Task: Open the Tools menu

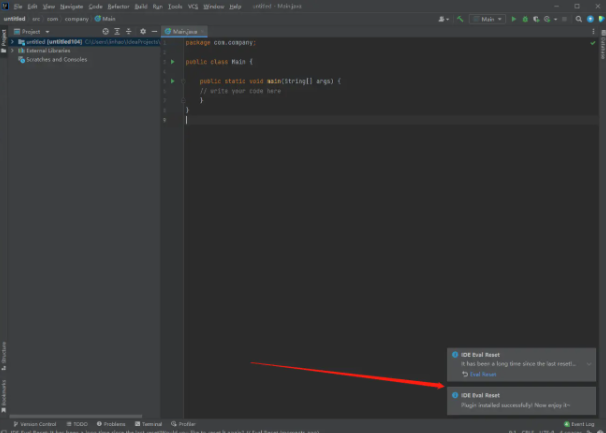Action: (175, 7)
